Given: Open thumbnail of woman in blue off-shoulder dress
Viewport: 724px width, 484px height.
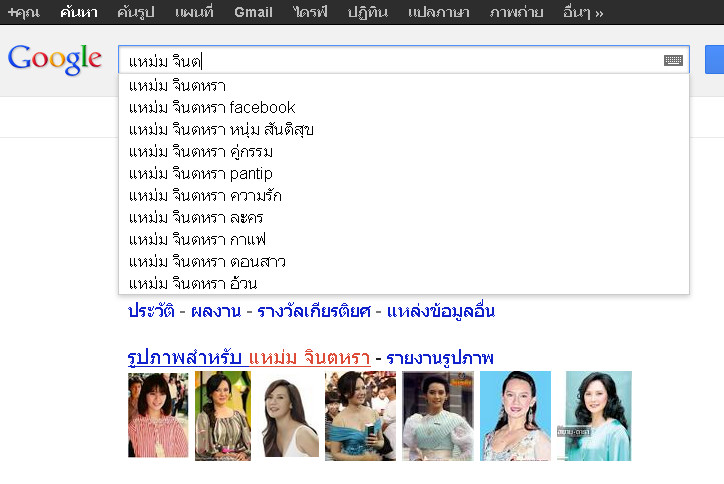Looking at the screenshot, I should [361, 416].
